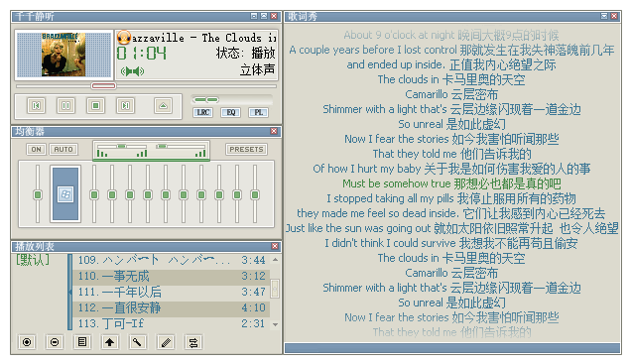Open file with the eject button
Image resolution: width=631 pixels, height=364 pixels.
coord(163,106)
